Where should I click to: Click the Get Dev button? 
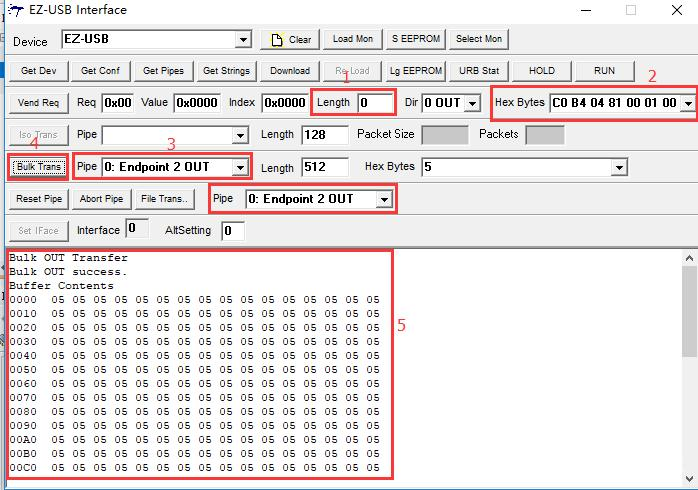(x=39, y=71)
